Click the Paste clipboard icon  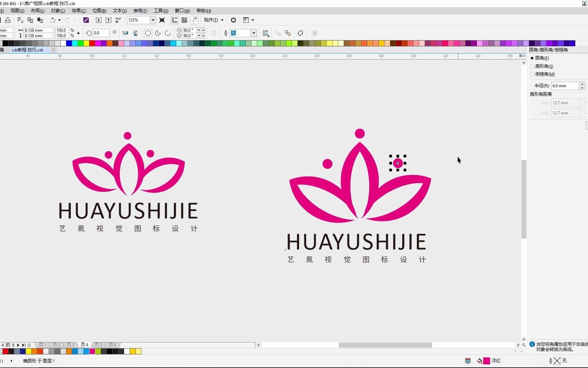tap(40, 20)
